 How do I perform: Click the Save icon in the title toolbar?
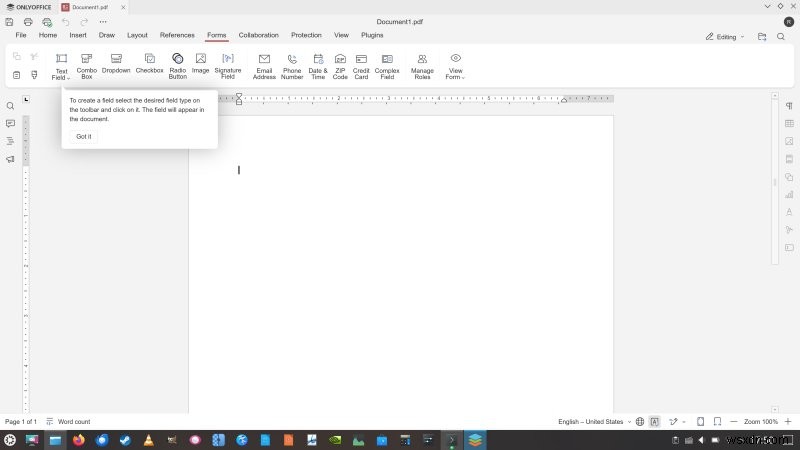coord(9,22)
